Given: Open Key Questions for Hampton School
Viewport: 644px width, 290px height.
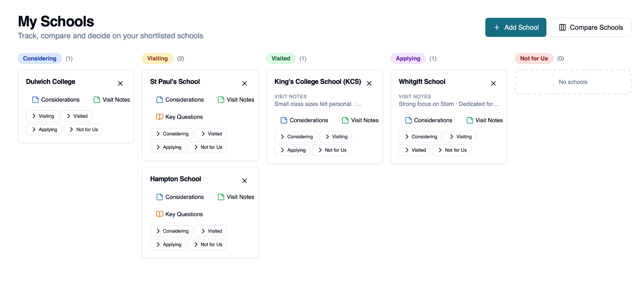Looking at the screenshot, I should click(179, 214).
